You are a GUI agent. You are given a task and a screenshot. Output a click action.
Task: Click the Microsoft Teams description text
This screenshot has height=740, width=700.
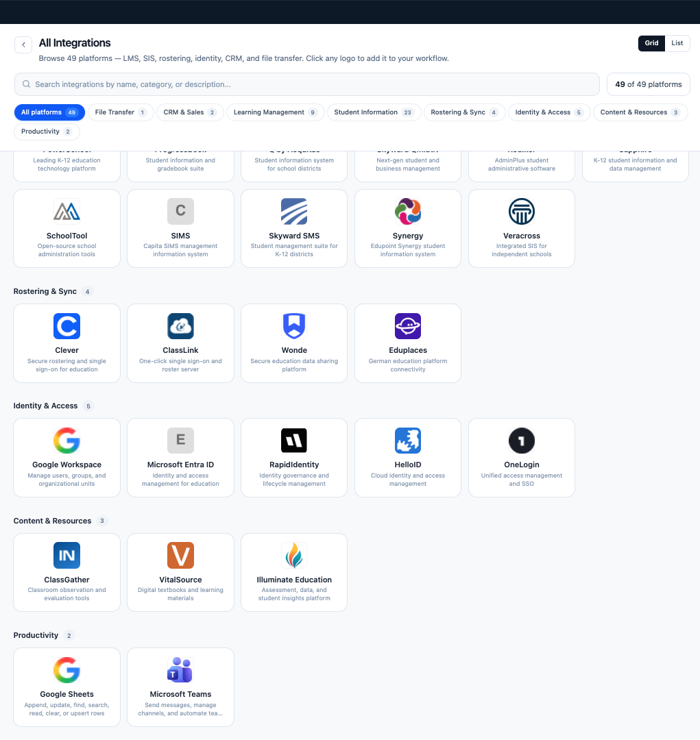coord(180,709)
